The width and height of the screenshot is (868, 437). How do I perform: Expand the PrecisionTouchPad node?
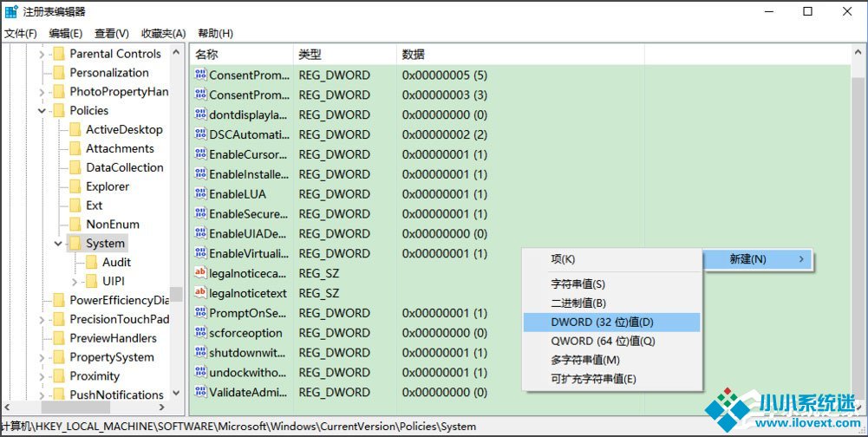click(x=42, y=320)
